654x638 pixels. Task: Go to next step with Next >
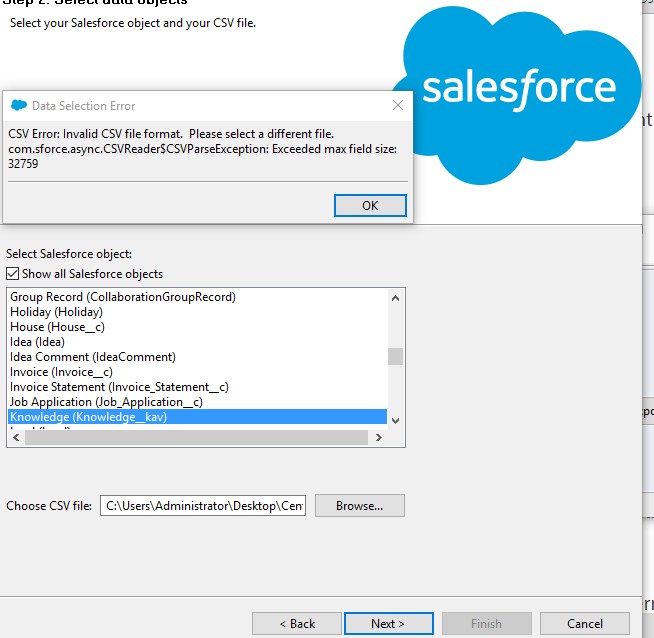coord(388,623)
